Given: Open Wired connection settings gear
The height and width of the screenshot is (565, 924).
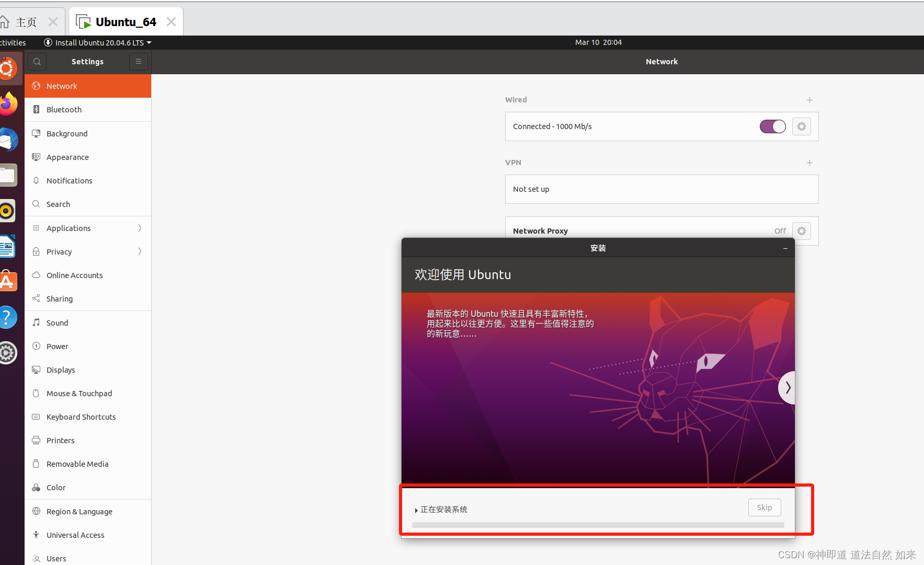Looking at the screenshot, I should (801, 126).
